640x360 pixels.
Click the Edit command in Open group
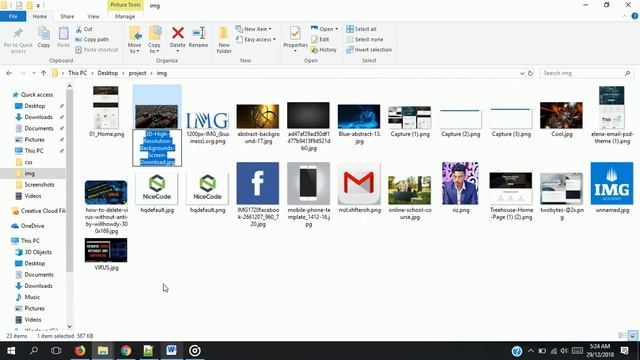[320, 40]
